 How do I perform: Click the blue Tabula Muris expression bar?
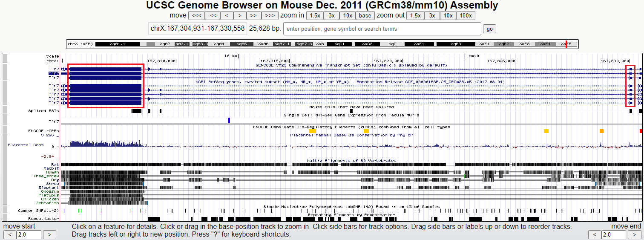point(229,121)
